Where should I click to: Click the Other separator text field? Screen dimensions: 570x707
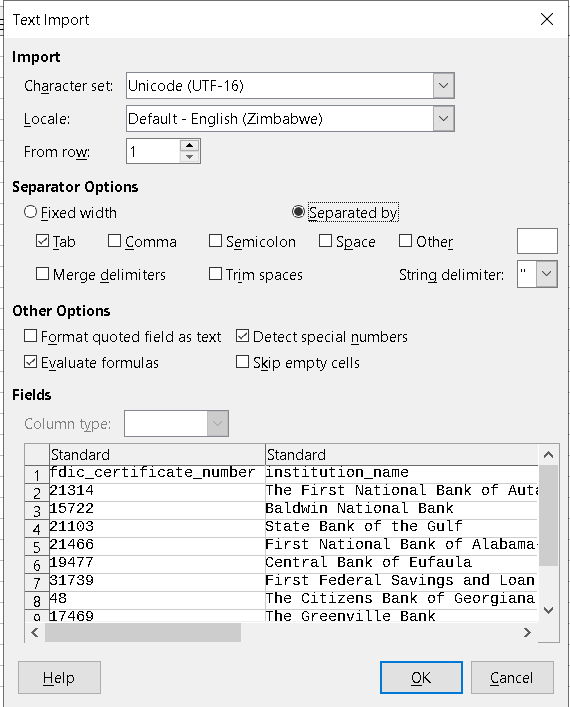click(x=537, y=241)
